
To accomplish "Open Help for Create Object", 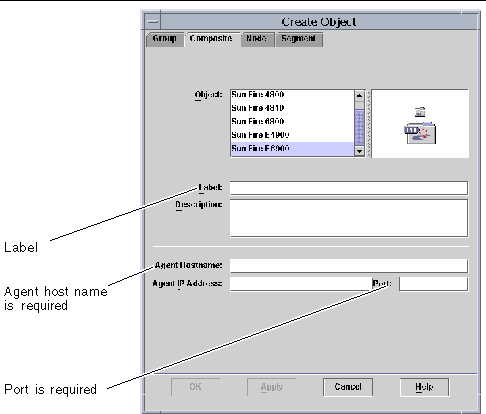I will [424, 387].
